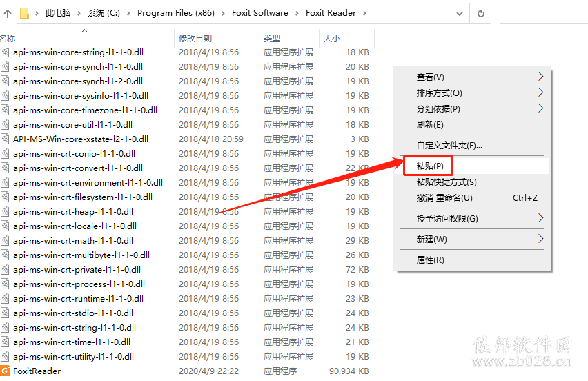Go to Program Files (x86) breadcrumb

point(176,13)
